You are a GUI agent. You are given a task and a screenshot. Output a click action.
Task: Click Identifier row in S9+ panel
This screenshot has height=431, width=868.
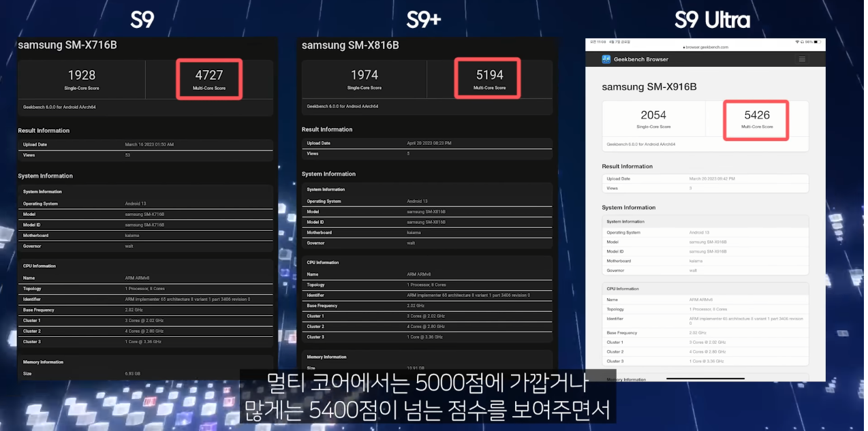tap(427, 295)
